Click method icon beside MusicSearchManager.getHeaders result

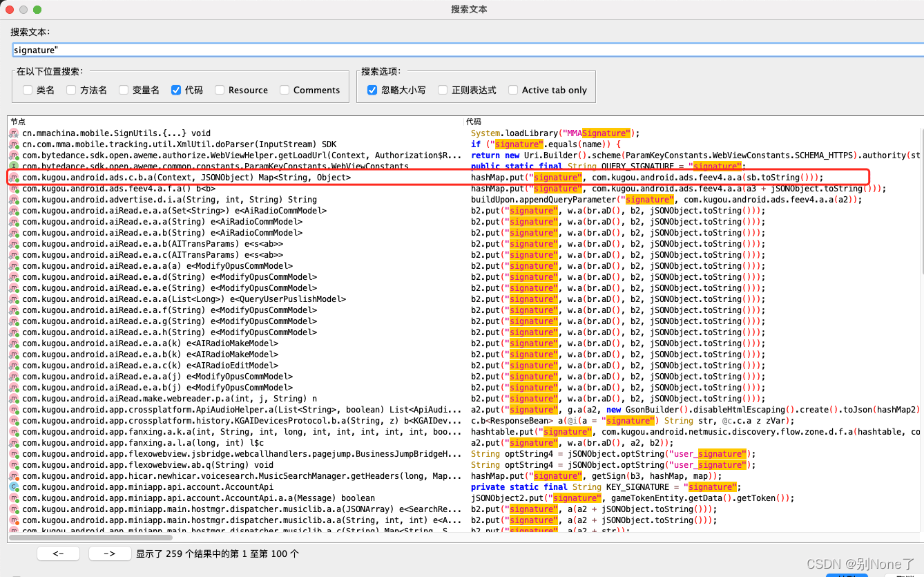pos(14,476)
